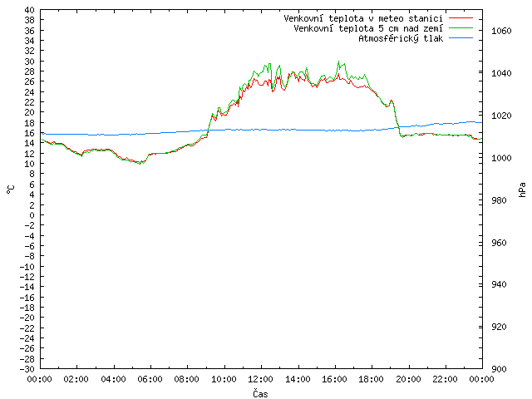Click the 40 temperature axis label

tap(30, 10)
